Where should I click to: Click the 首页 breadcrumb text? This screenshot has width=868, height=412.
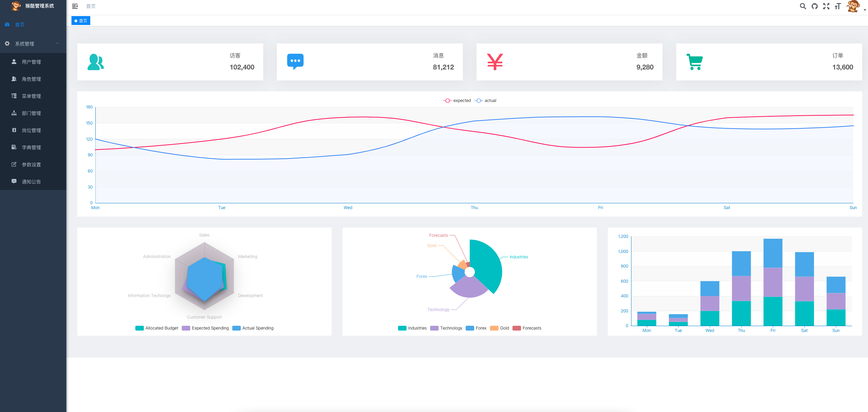point(91,6)
